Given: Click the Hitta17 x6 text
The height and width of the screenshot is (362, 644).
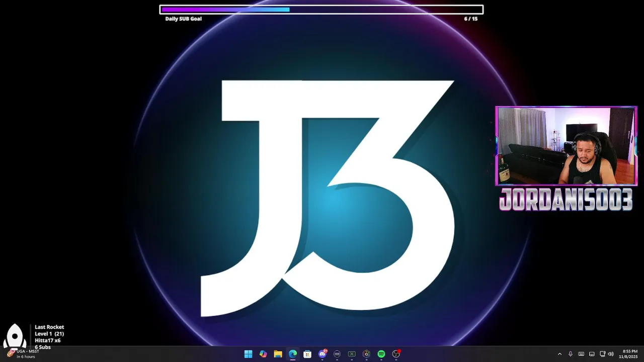Looking at the screenshot, I should coord(48,340).
